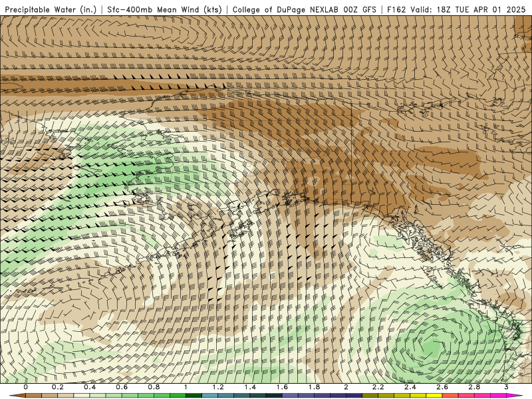Screen dimensions: 532x399
Task: Click the 0 label on the color scale
Action: (26, 387)
